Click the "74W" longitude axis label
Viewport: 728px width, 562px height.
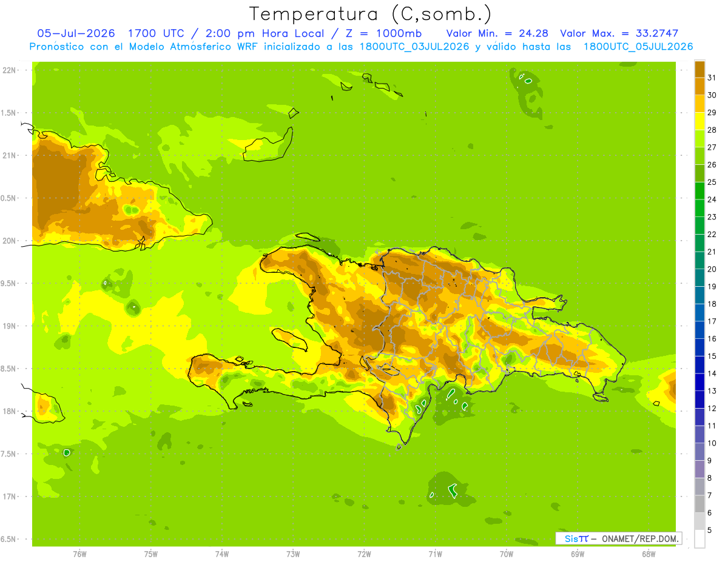[222, 554]
